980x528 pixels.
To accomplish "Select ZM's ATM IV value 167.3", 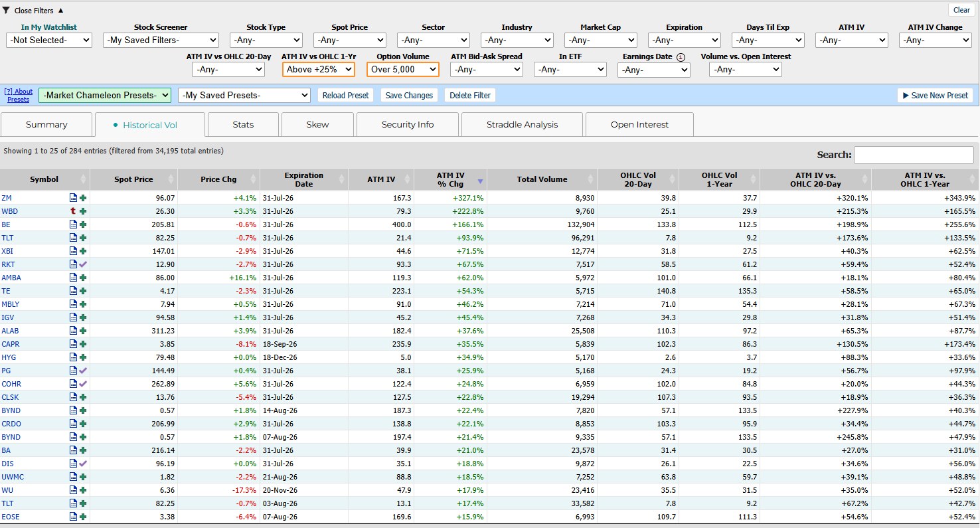I will point(402,198).
